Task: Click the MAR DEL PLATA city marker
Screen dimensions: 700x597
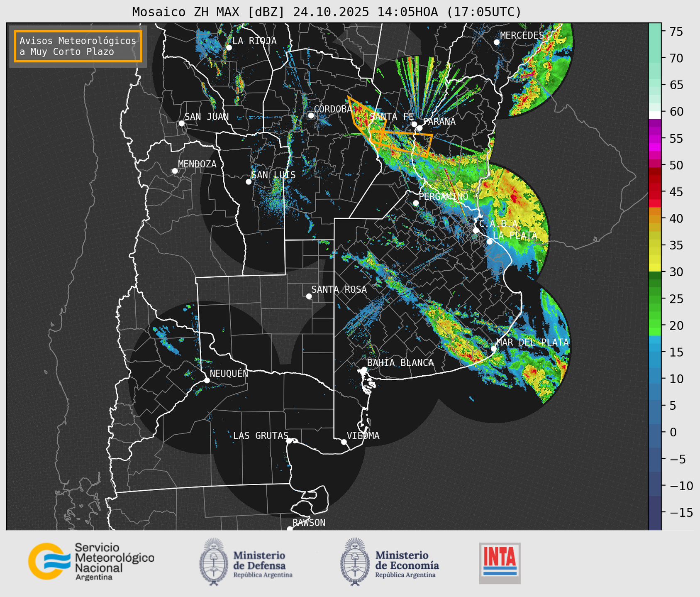Action: [x=493, y=348]
